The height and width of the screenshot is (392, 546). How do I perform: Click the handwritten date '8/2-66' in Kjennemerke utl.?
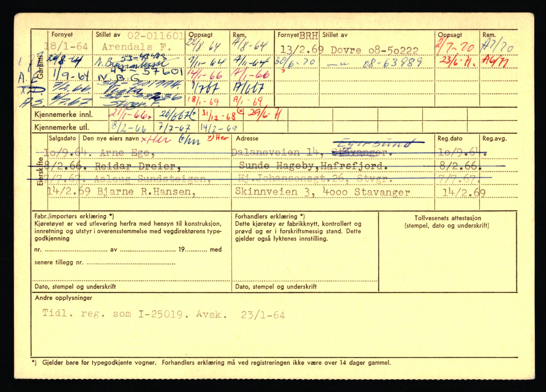[129, 128]
